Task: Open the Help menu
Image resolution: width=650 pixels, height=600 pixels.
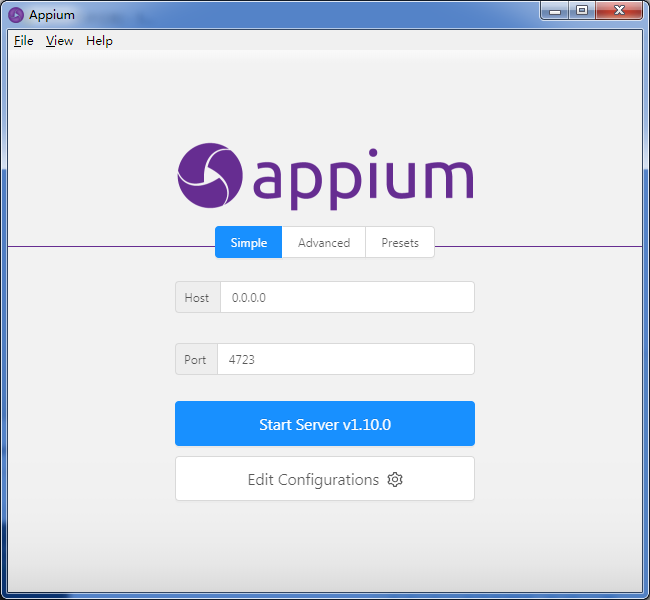Action: [99, 41]
